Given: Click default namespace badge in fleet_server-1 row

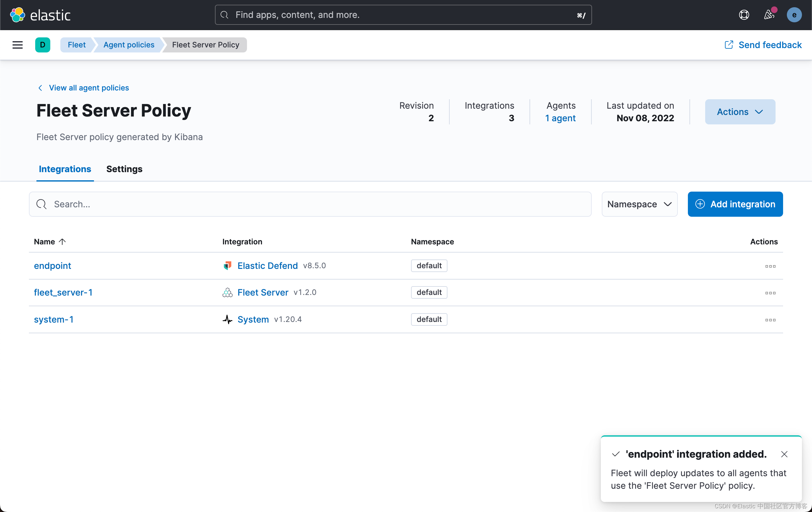Looking at the screenshot, I should click(x=429, y=292).
